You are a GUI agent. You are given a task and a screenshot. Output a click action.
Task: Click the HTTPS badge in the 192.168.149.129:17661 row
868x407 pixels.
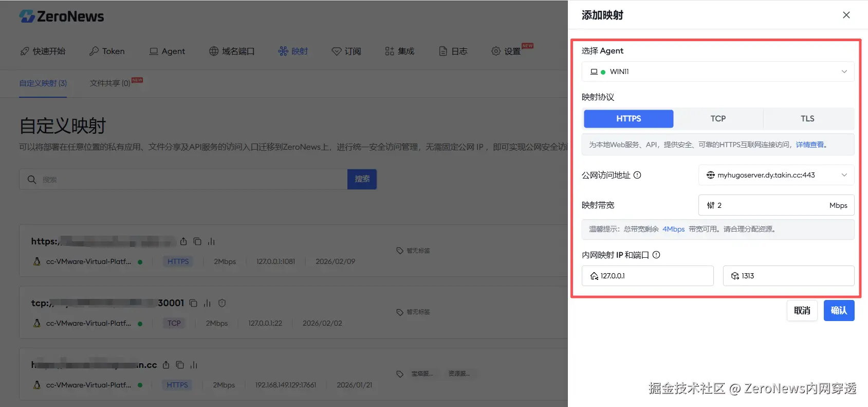177,385
